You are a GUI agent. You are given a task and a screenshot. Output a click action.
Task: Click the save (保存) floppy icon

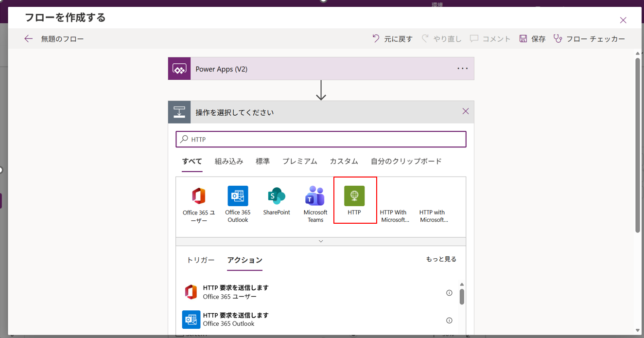[x=523, y=38]
